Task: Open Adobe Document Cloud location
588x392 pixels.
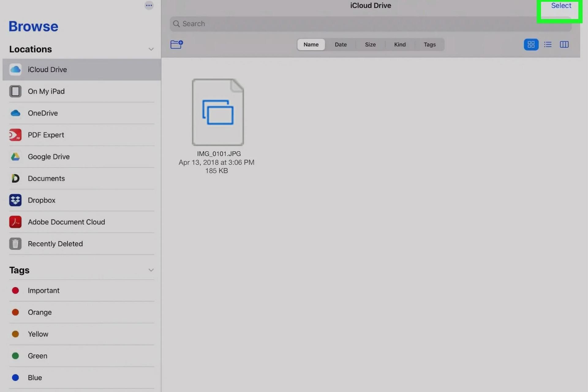Action: pyautogui.click(x=82, y=222)
